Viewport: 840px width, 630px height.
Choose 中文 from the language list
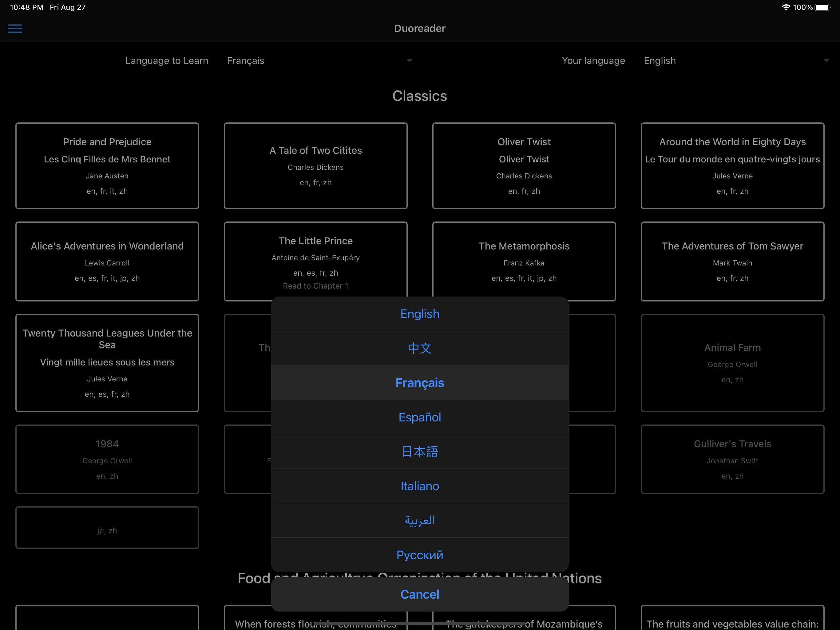[420, 348]
